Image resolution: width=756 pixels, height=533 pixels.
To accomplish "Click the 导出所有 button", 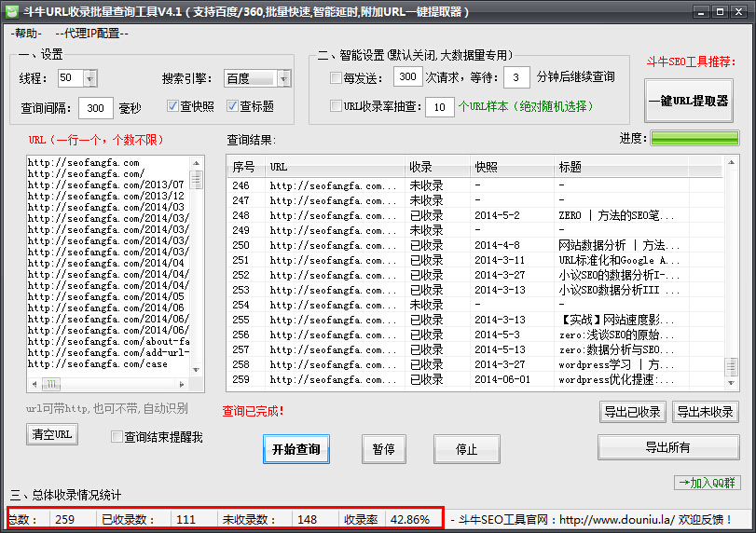I will point(668,447).
